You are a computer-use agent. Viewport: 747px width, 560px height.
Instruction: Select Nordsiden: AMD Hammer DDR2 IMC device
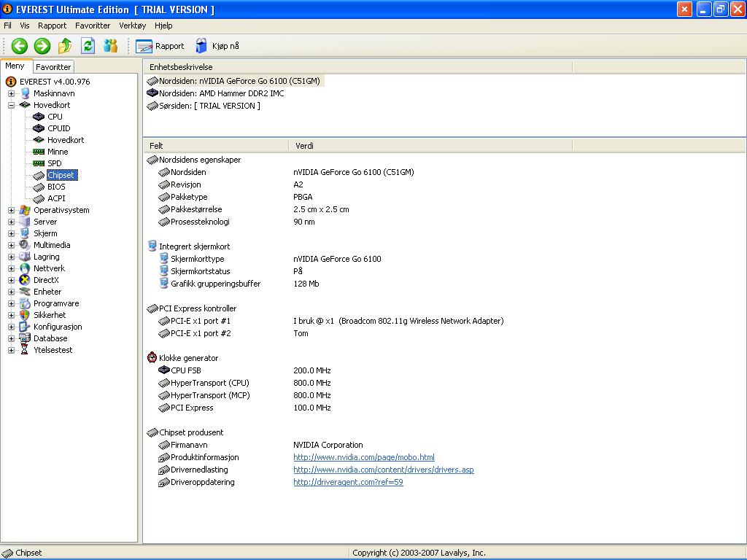click(x=215, y=93)
